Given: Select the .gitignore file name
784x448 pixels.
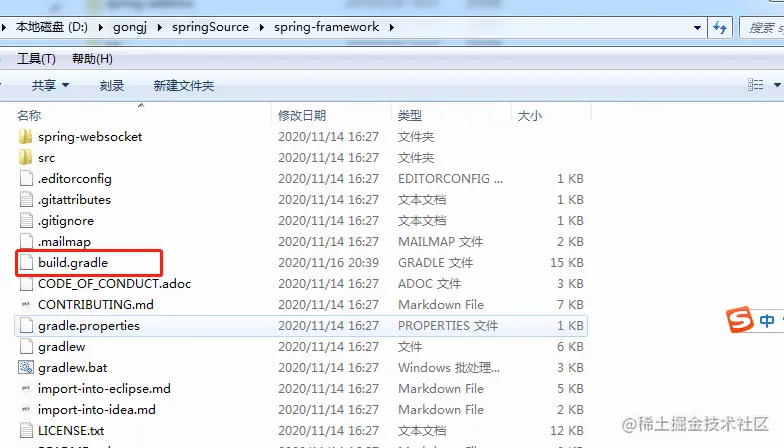Looking at the screenshot, I should pyautogui.click(x=66, y=220).
